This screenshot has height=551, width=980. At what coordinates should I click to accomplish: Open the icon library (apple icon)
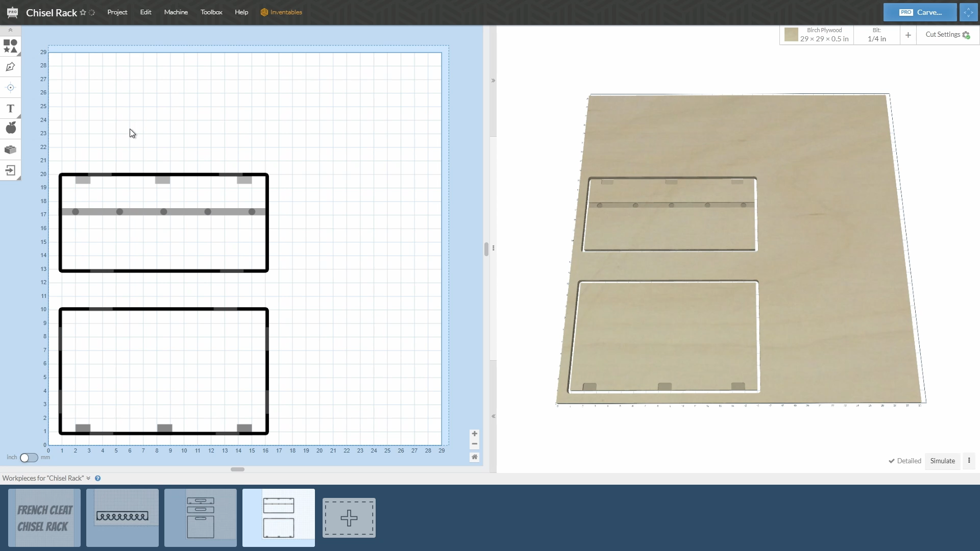(10, 128)
